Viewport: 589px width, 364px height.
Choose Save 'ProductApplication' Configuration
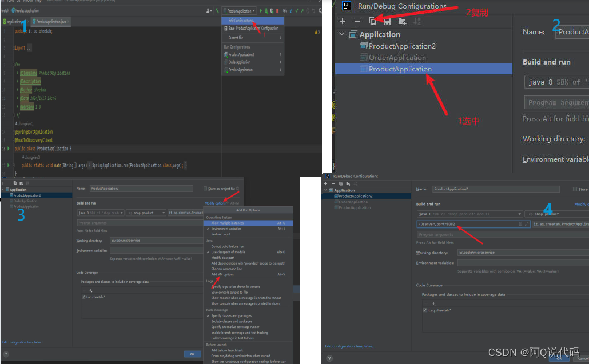point(253,28)
